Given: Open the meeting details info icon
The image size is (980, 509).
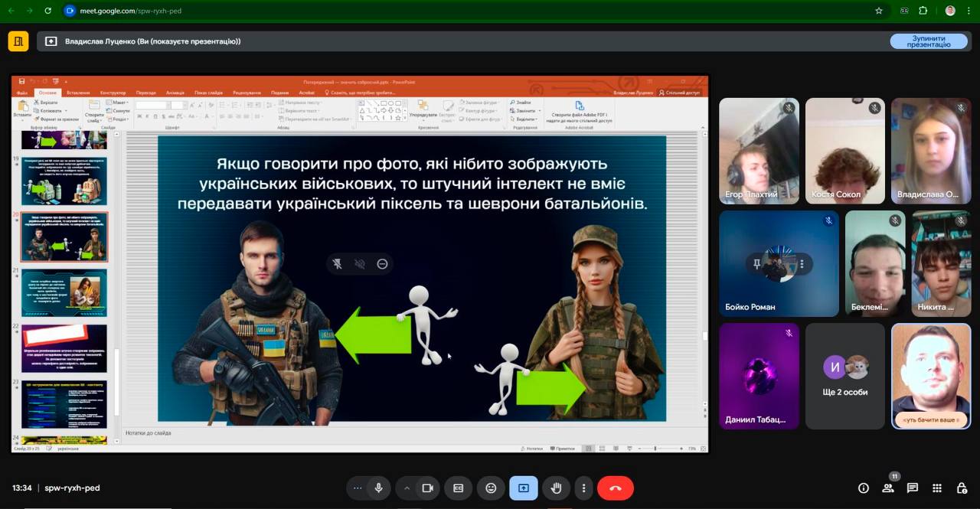Looking at the screenshot, I should [864, 488].
